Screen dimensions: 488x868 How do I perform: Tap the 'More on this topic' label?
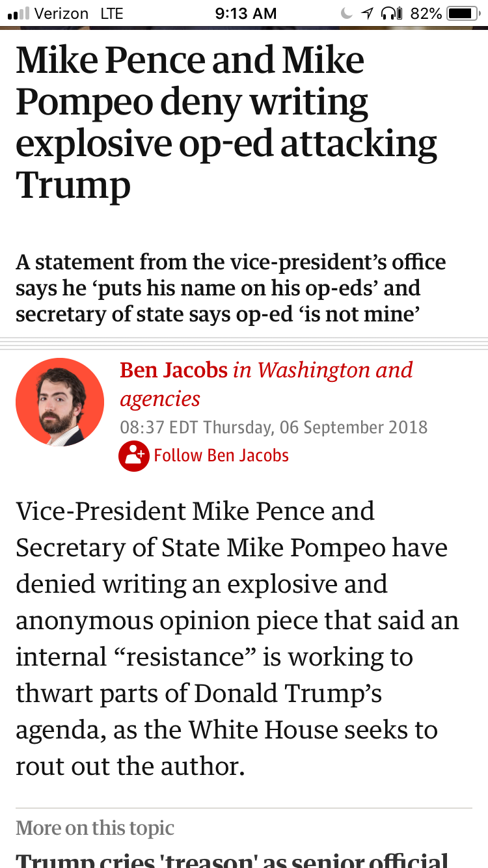(x=95, y=828)
